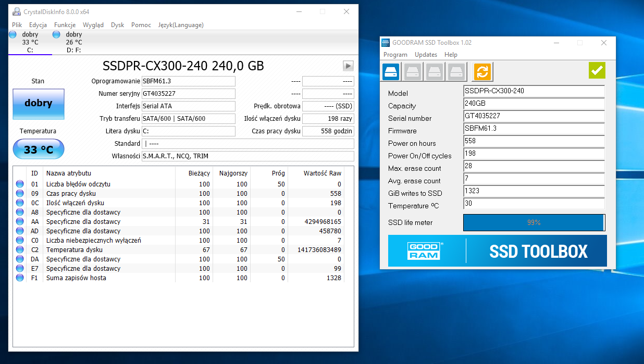The width and height of the screenshot is (644, 364).
Task: Click the status orb for attribute DA
Action: [20, 259]
